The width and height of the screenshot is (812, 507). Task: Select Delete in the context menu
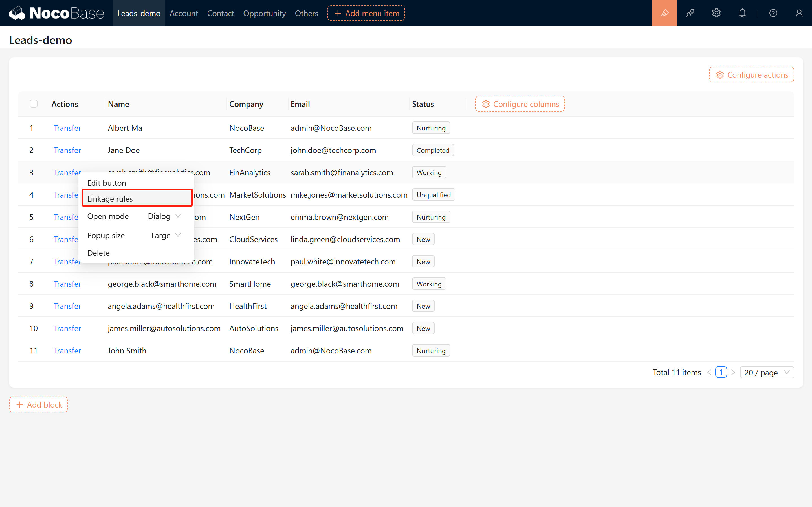tap(98, 253)
